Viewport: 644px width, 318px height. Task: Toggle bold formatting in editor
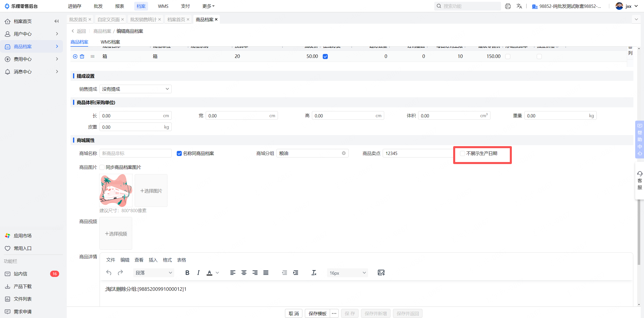pos(187,273)
